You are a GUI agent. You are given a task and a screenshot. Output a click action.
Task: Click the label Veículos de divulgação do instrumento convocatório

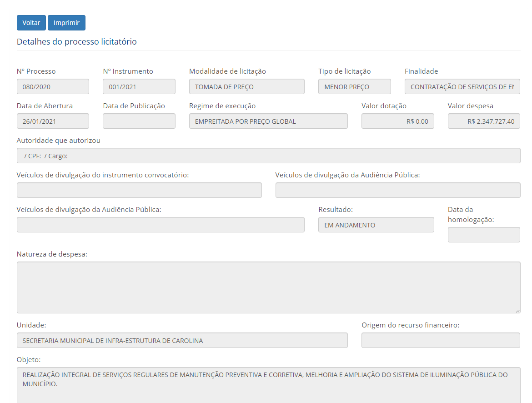pos(103,175)
